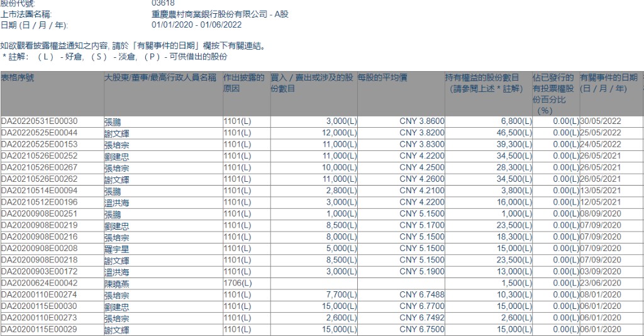Select serial number DA20200908E00219

(39, 225)
